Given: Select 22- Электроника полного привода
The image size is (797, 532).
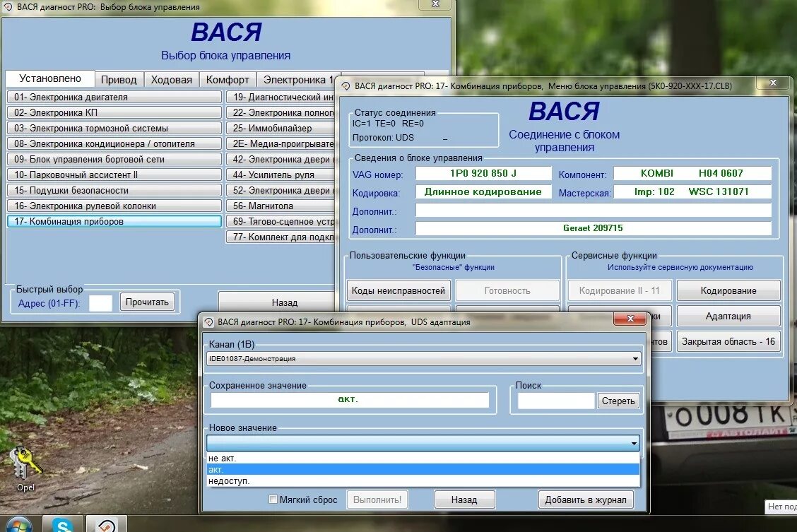Looking at the screenshot, I should click(x=281, y=112).
